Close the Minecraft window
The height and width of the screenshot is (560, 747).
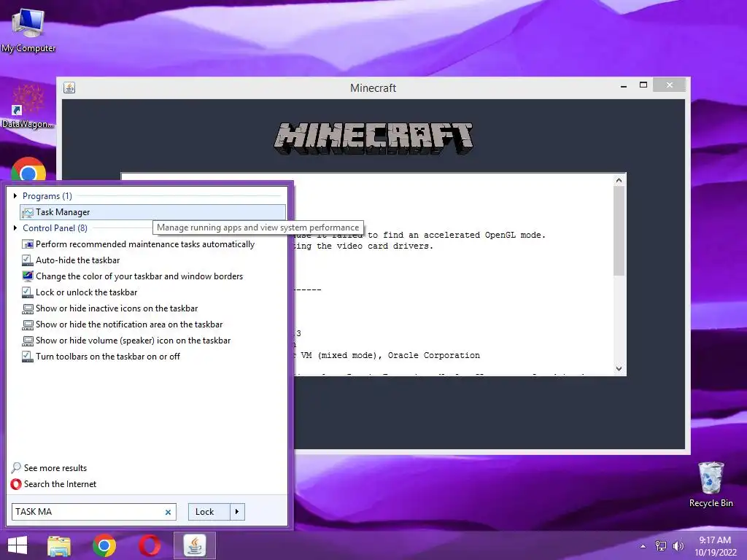670,85
